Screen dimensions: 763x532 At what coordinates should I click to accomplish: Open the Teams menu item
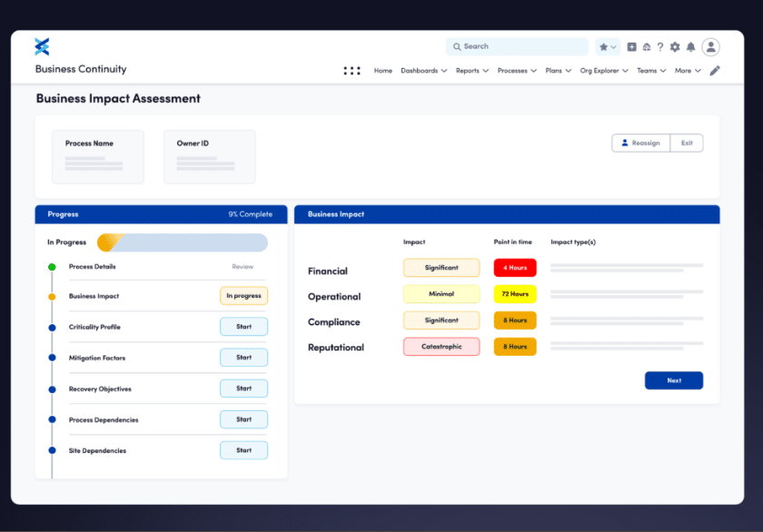pos(650,70)
